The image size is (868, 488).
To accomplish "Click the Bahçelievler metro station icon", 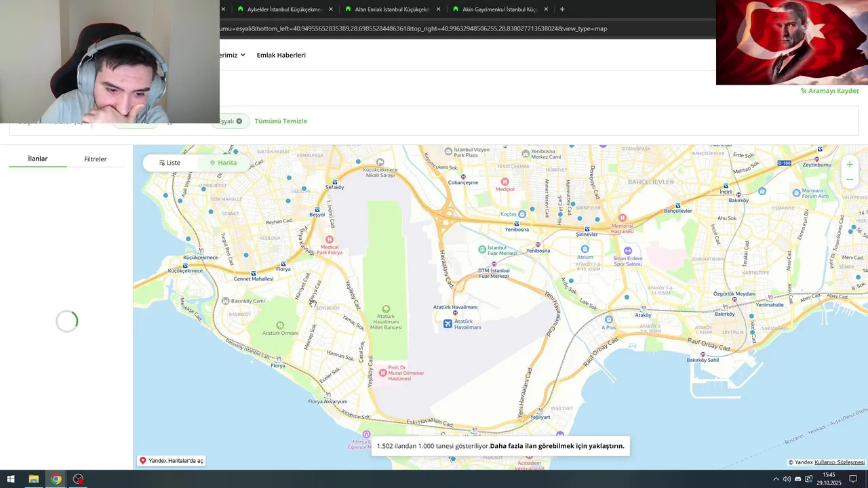I will [677, 205].
